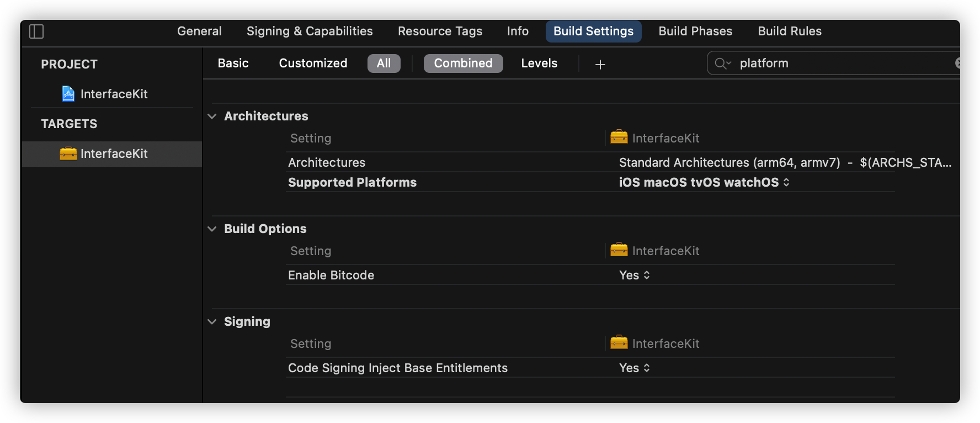Open the search magnifier options icon
Screen dimensions: 980x423
pyautogui.click(x=723, y=64)
